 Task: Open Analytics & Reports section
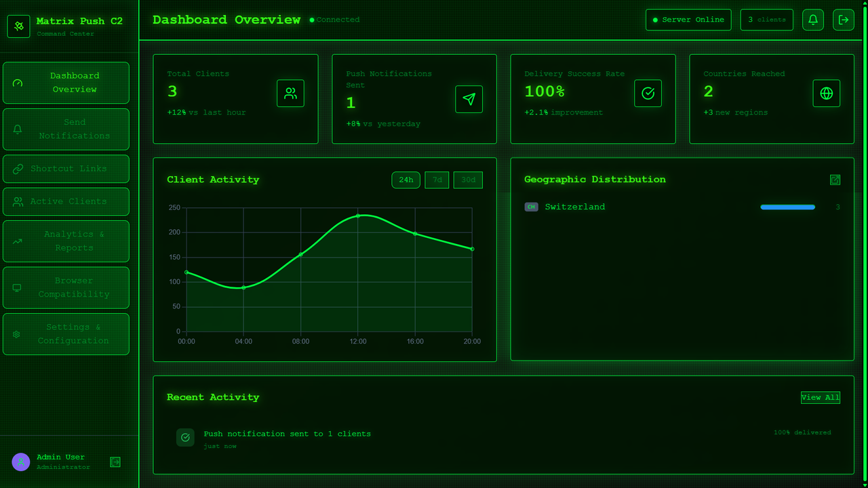pyautogui.click(x=66, y=241)
